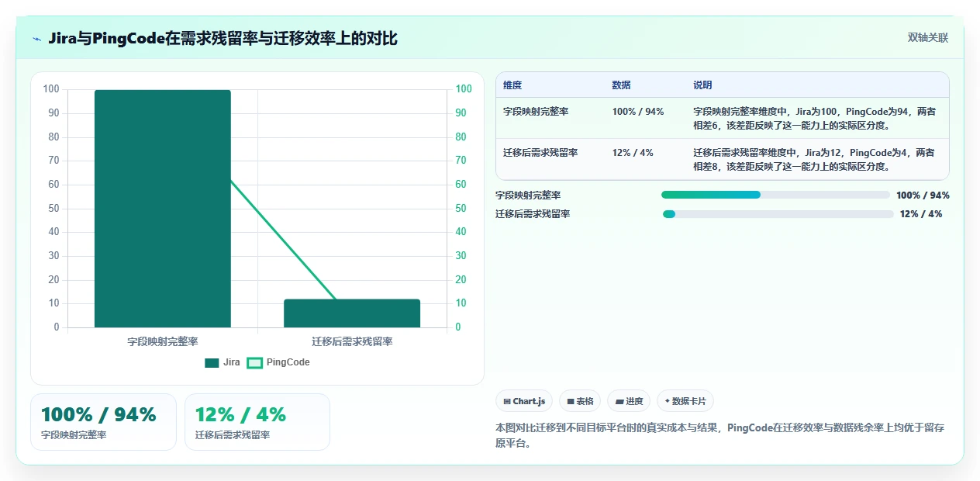Click the 双轴关联 label in header

928,37
